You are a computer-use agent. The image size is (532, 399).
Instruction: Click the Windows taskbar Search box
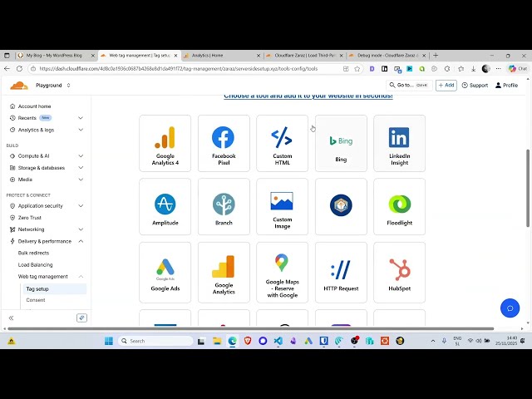coord(155,341)
